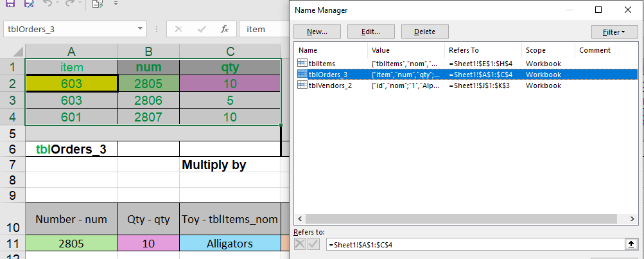Screen dimensions: 644x259
Task: Click the form/page icon in Quick Access toolbar
Action: tap(98, 4)
